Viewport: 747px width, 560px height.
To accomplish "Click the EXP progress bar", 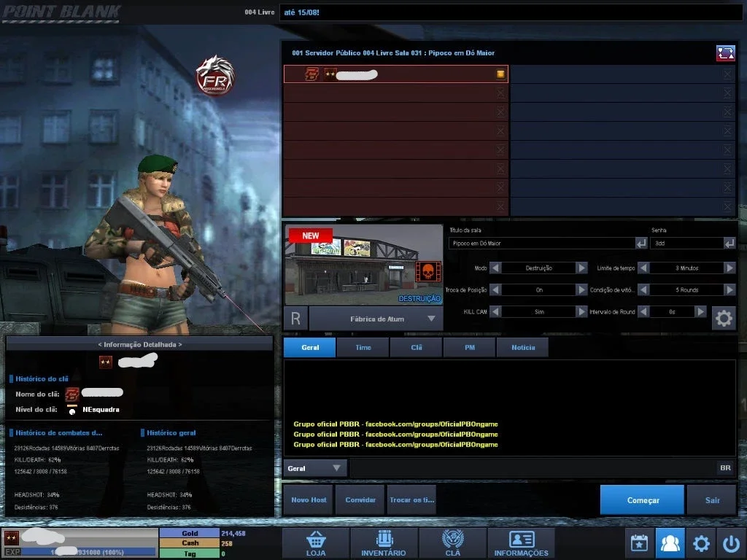I will (88, 552).
